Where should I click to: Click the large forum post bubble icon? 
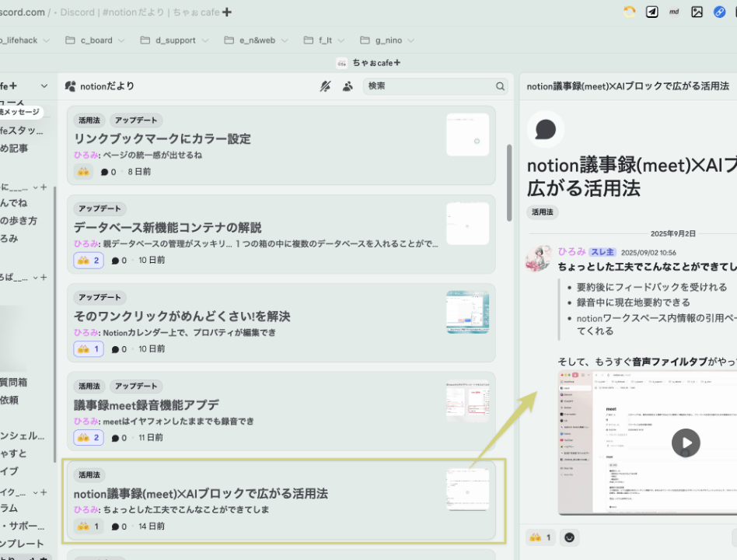[546, 129]
